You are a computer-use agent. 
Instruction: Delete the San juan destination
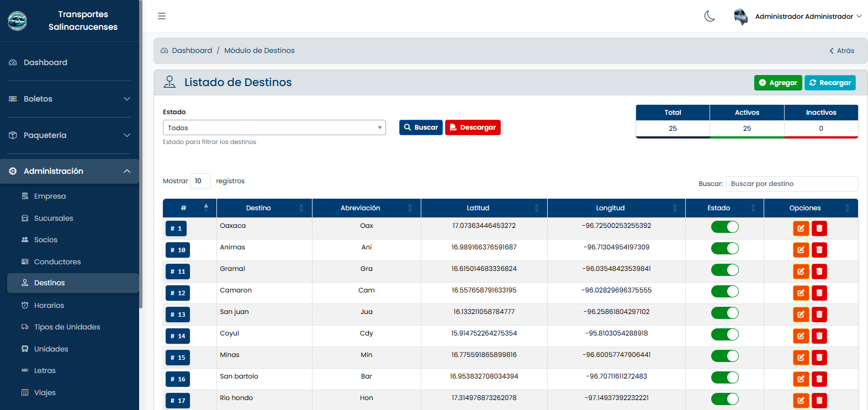coord(819,315)
